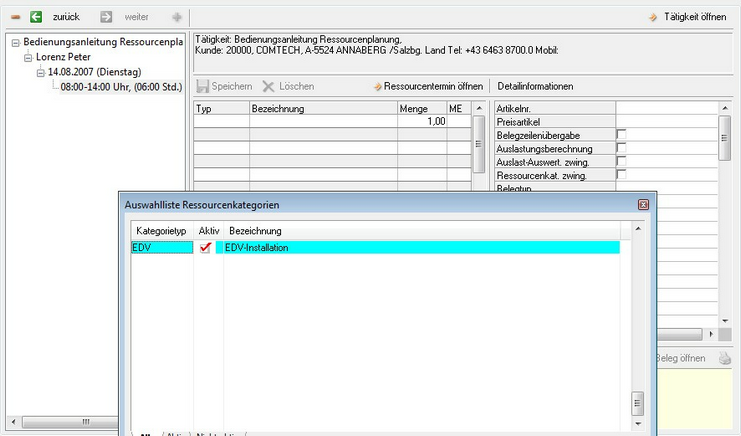Click the Löschen X icon
The image size is (741, 436).
pos(268,87)
